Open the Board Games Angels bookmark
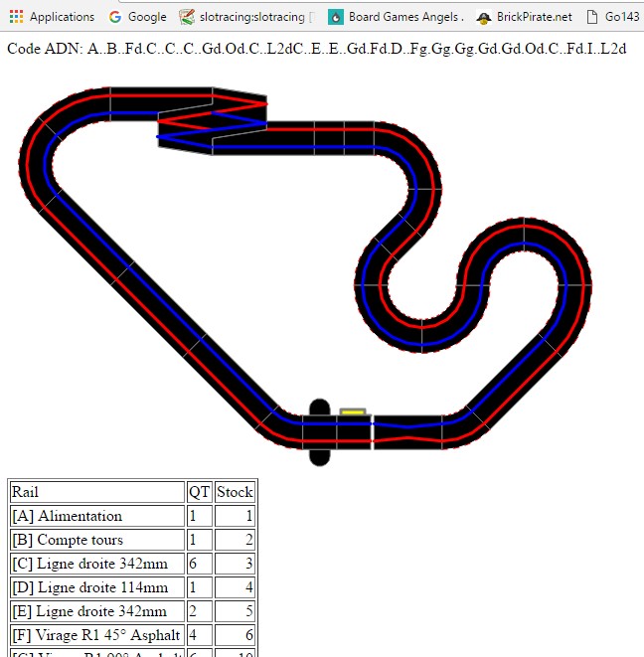The height and width of the screenshot is (657, 644). [x=405, y=17]
